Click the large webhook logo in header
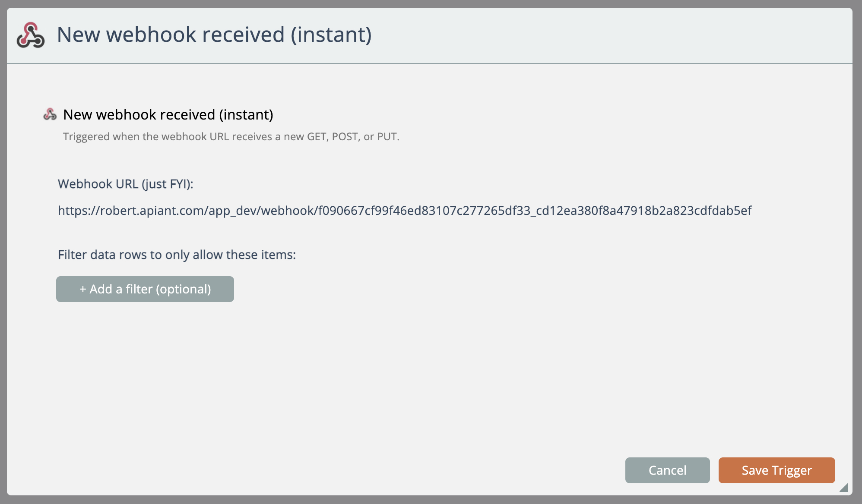The image size is (862, 504). click(31, 35)
